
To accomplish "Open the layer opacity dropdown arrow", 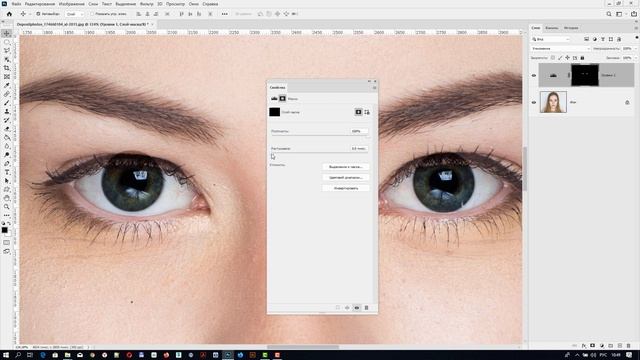I will click(x=636, y=49).
